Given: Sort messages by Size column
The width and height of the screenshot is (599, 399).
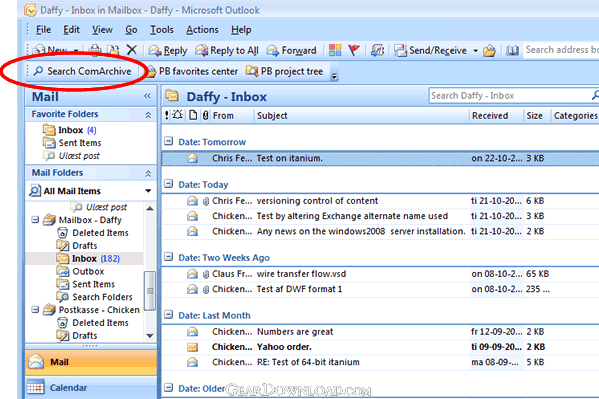Looking at the screenshot, I should pos(536,115).
